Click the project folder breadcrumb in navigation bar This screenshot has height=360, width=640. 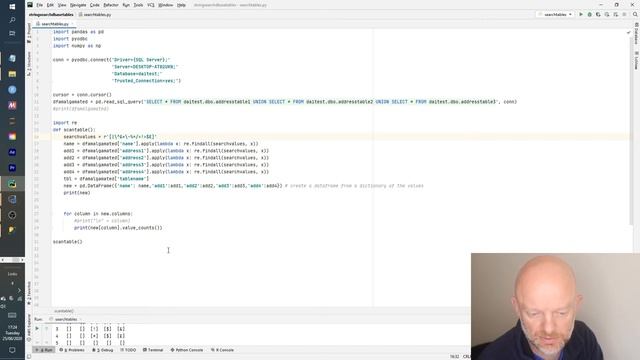[51, 15]
